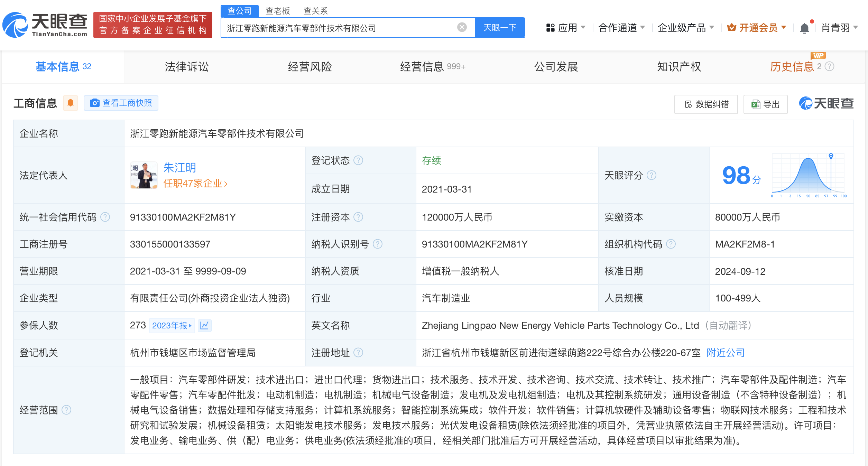Click help icon beside 天眼评分
868x466 pixels.
click(652, 175)
